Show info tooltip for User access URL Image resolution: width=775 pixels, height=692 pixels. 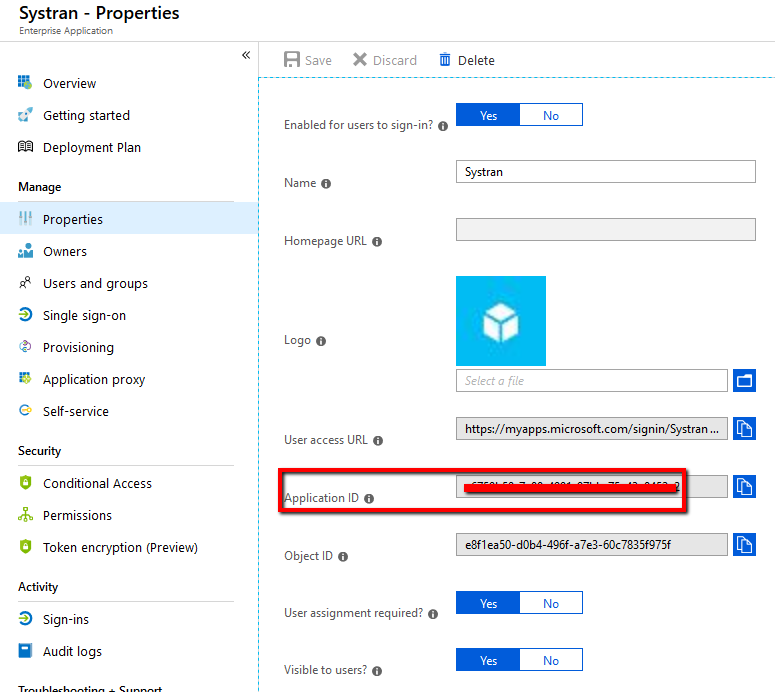378,441
